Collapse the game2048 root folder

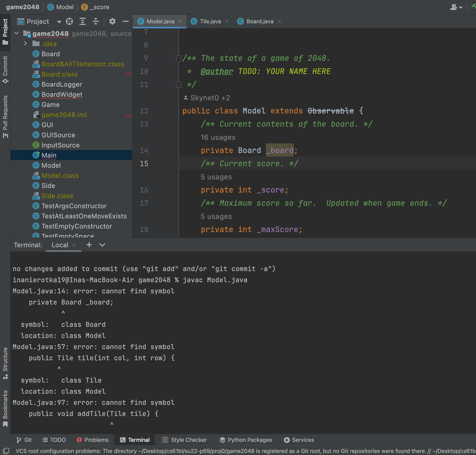17,33
